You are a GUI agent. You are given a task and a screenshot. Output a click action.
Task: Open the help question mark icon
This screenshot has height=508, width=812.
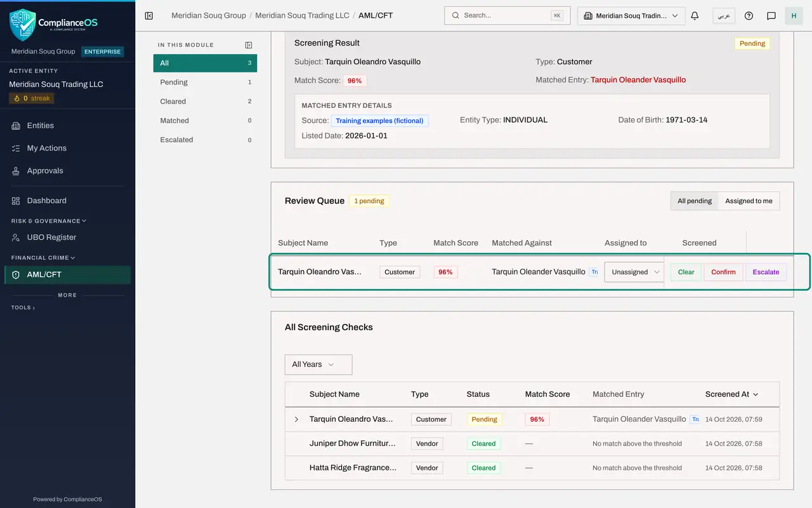click(749, 15)
